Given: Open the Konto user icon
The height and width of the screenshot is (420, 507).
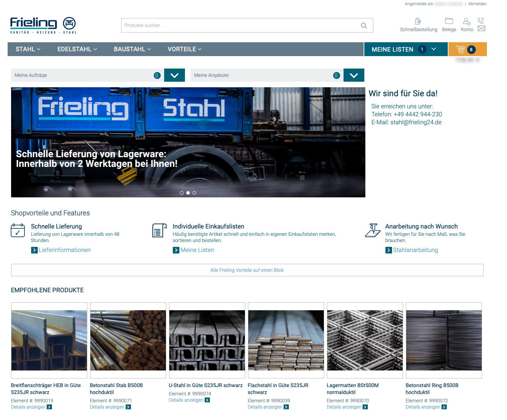Looking at the screenshot, I should tap(467, 21).
